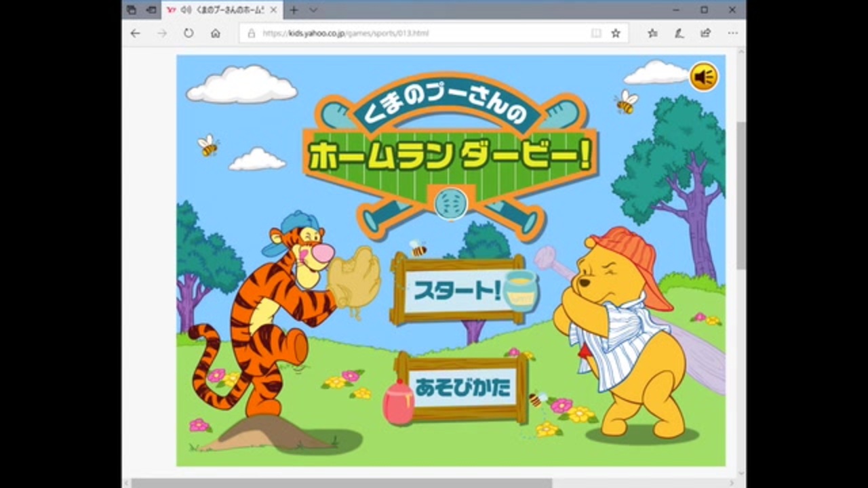Click the site lock security icon
The image size is (868, 488).
tap(251, 33)
